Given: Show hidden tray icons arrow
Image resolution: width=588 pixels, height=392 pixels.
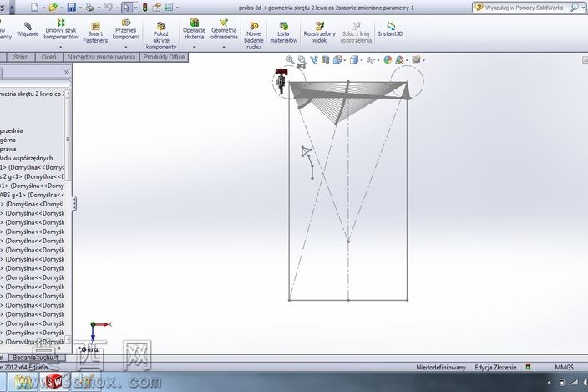Looking at the screenshot, I should pos(549,383).
